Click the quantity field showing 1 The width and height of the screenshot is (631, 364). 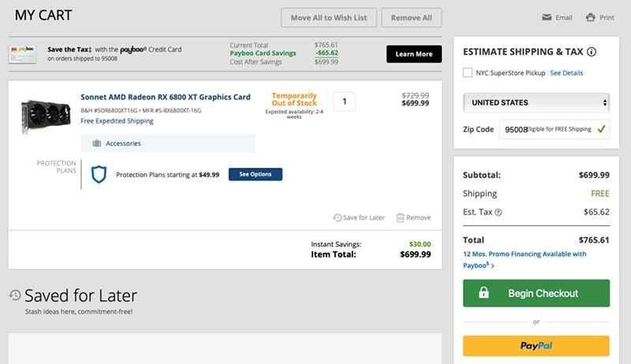[x=345, y=102]
